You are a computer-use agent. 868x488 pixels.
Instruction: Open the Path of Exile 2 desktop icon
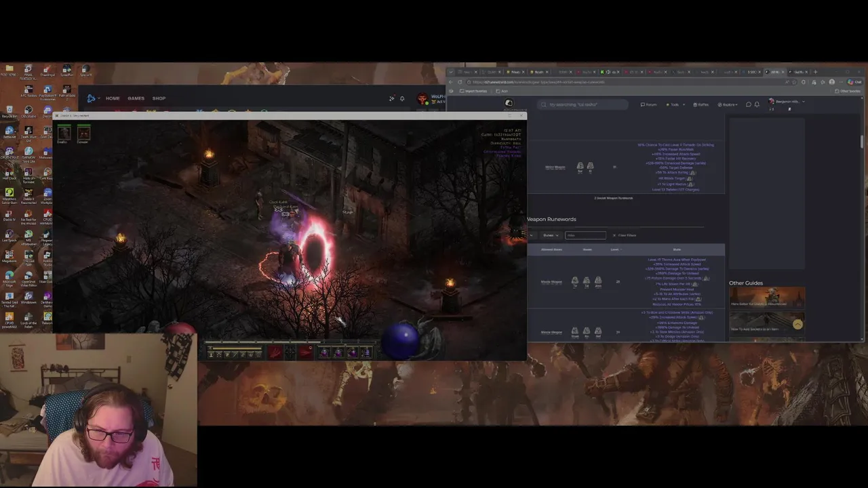click(66, 91)
